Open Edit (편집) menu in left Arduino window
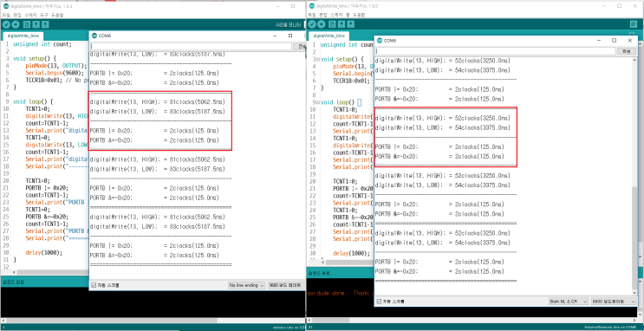 pos(16,15)
